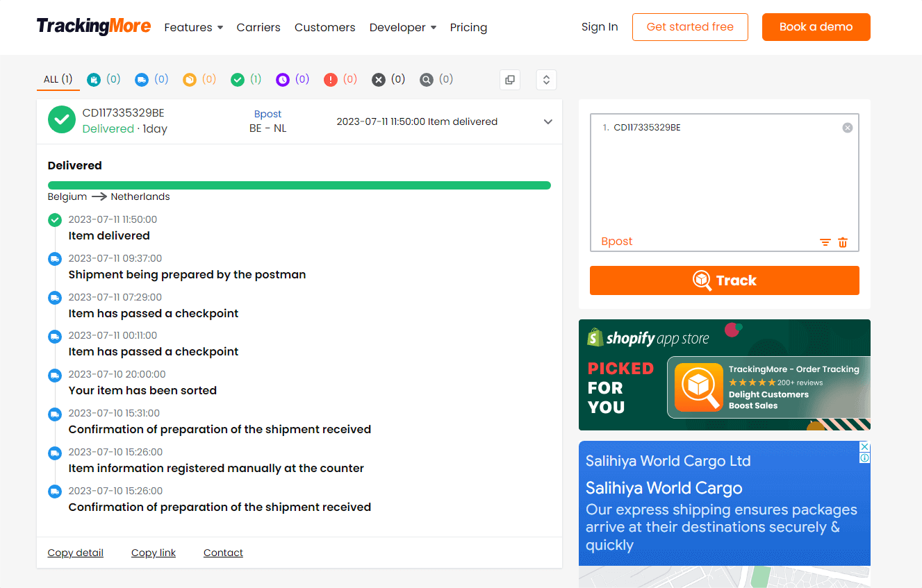Open the Developer dropdown menu
Screen dimensions: 922x588
tap(402, 28)
